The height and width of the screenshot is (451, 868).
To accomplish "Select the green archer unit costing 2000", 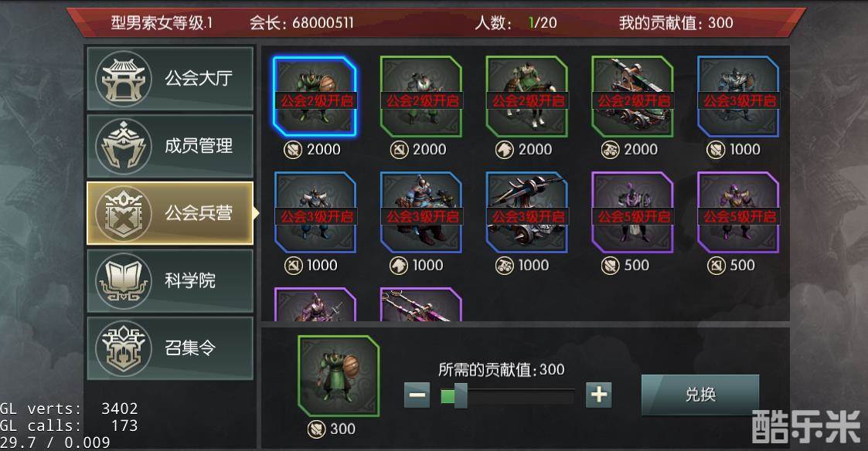I will click(420, 97).
